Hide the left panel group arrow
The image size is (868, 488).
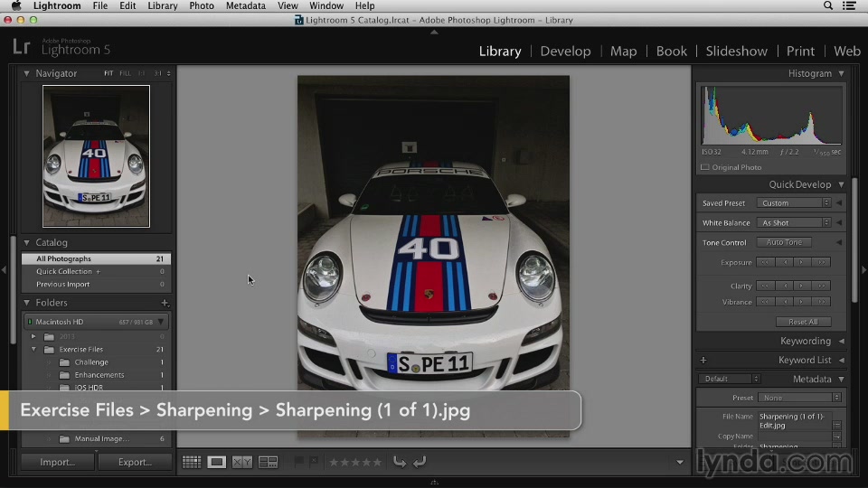(x=4, y=270)
